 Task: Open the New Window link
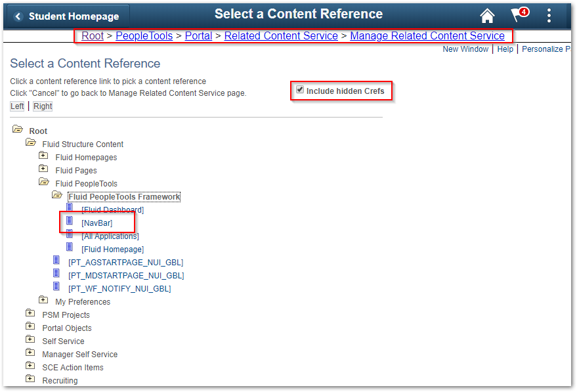coord(465,49)
